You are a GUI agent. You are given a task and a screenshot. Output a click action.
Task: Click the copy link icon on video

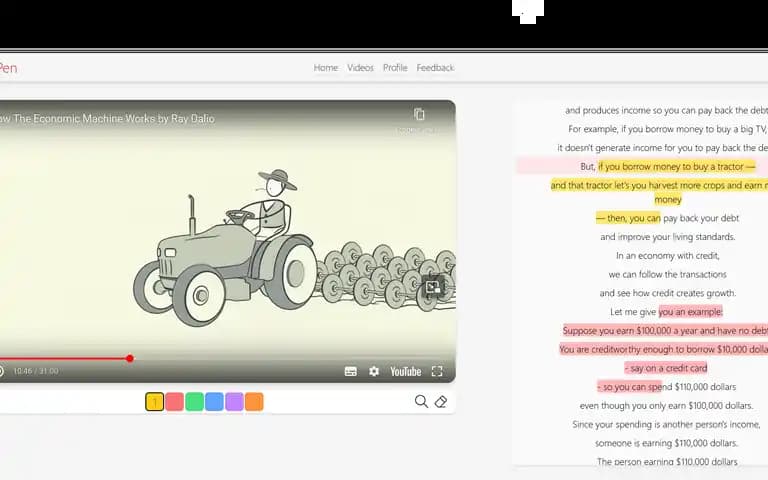click(x=419, y=114)
